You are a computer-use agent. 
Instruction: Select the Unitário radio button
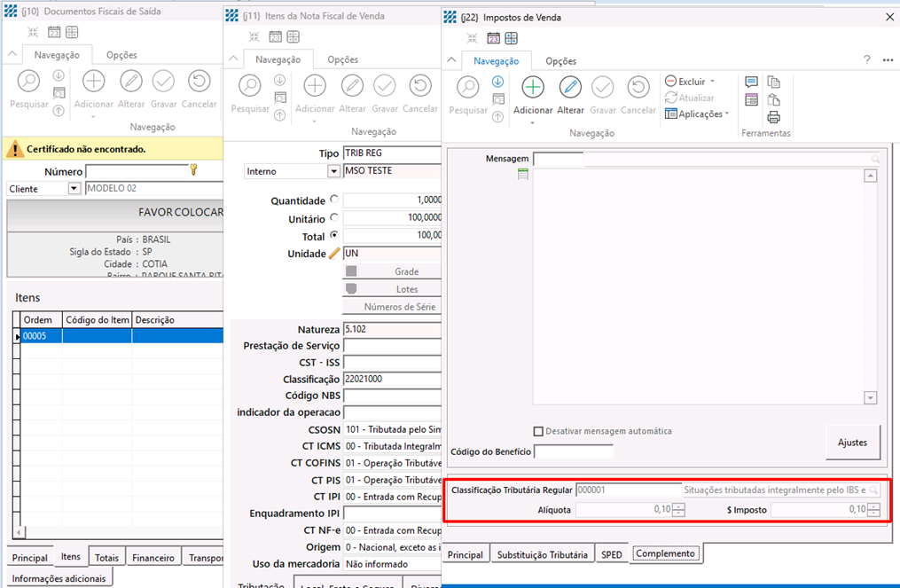[x=333, y=218]
